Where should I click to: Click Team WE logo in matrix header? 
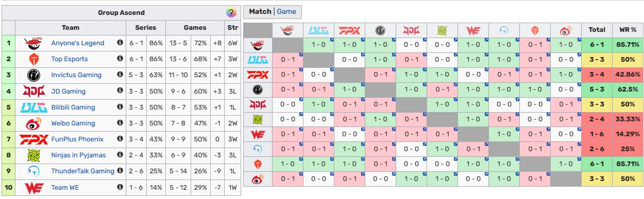click(x=473, y=30)
